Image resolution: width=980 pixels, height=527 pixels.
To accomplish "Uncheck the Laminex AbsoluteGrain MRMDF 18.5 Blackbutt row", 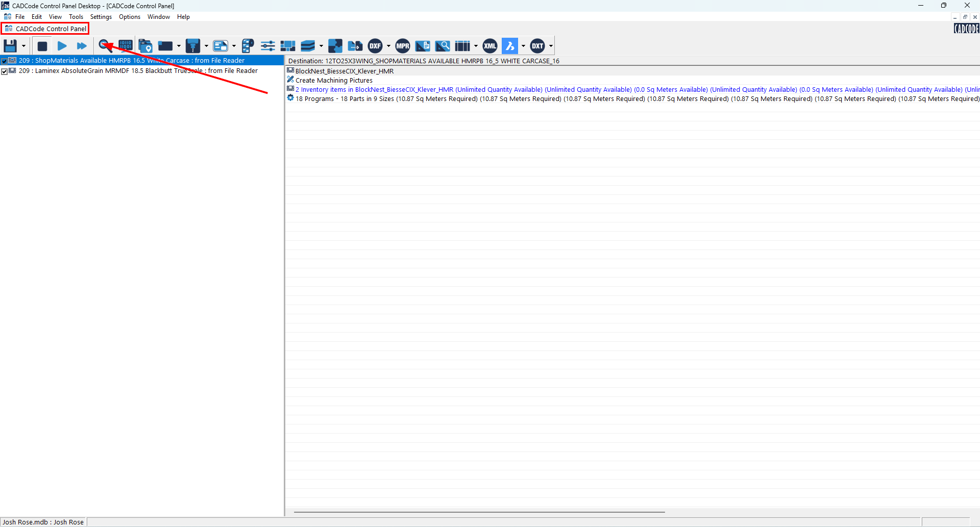I will click(4, 71).
